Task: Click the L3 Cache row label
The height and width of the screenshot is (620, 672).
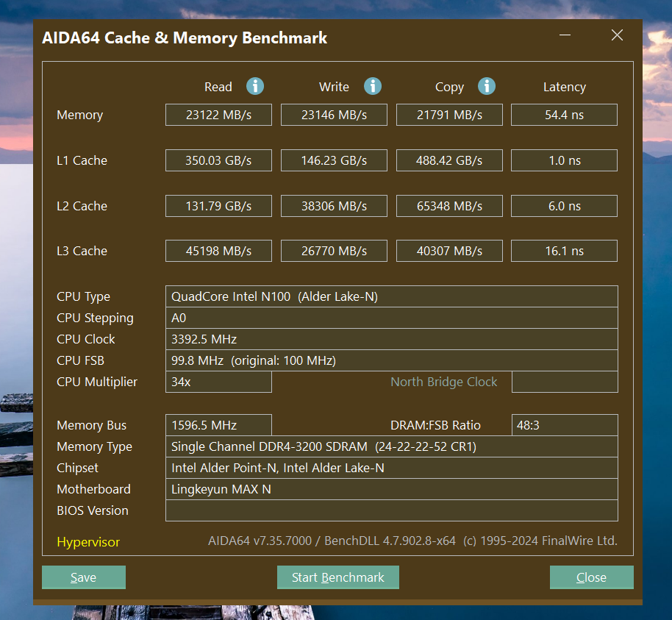Action: tap(82, 251)
